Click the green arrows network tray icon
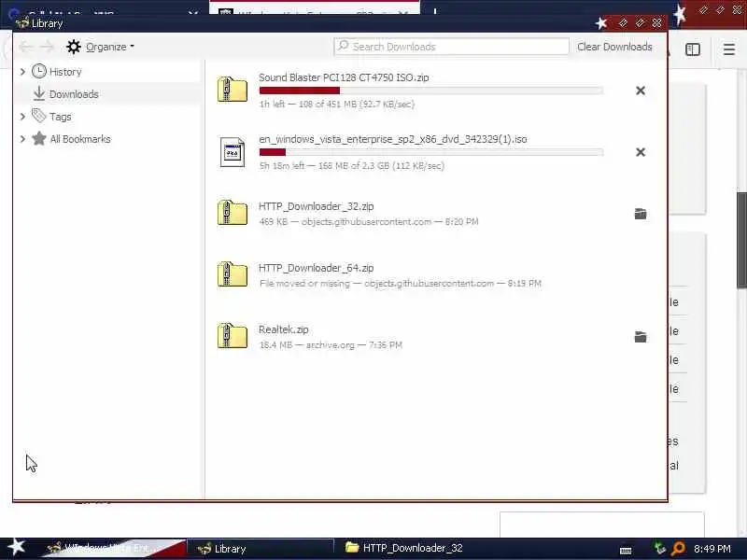The height and width of the screenshot is (560, 747). click(x=659, y=549)
